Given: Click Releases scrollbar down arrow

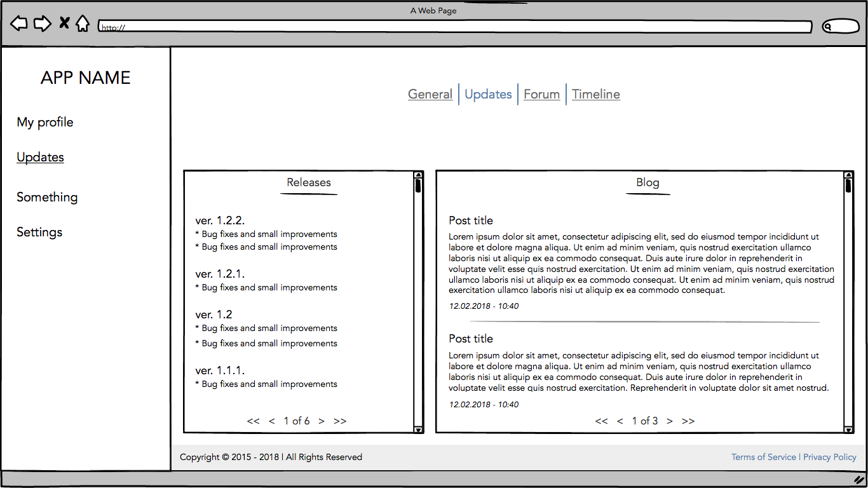Looking at the screenshot, I should pos(418,430).
